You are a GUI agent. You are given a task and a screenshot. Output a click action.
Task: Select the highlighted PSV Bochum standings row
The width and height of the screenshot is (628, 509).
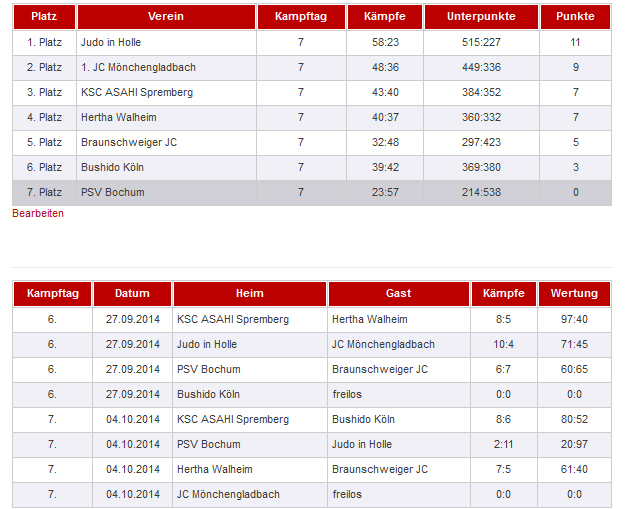click(312, 193)
